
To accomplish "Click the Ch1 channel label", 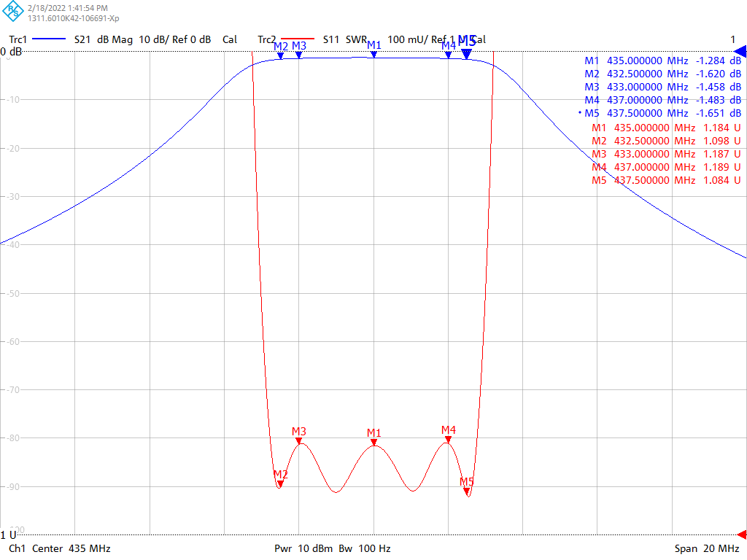I will [17, 548].
